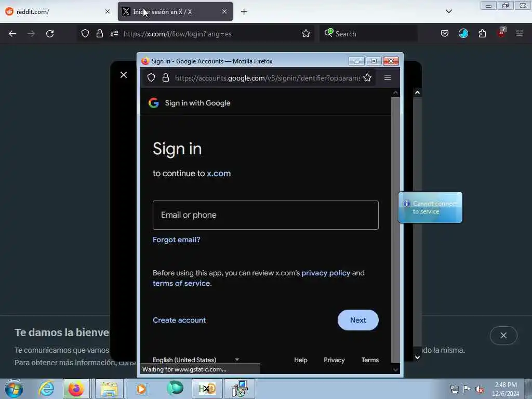The height and width of the screenshot is (399, 532).
Task: Open green circular app taskbar icon
Action: (x=175, y=388)
